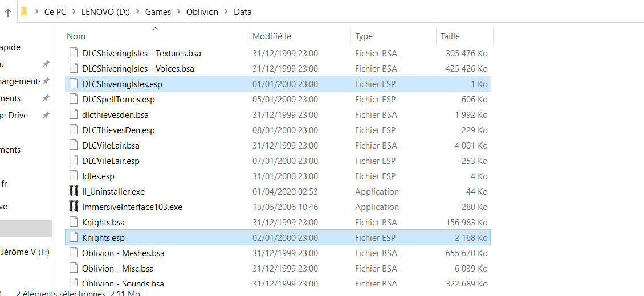Click the Data breadcrumb
644x296 pixels.
pos(243,12)
